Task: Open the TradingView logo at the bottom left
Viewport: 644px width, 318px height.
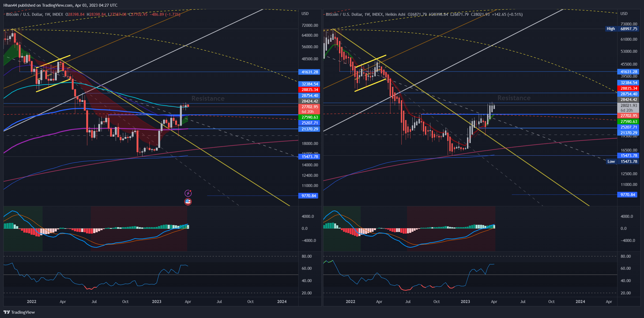Action: pyautogui.click(x=19, y=312)
